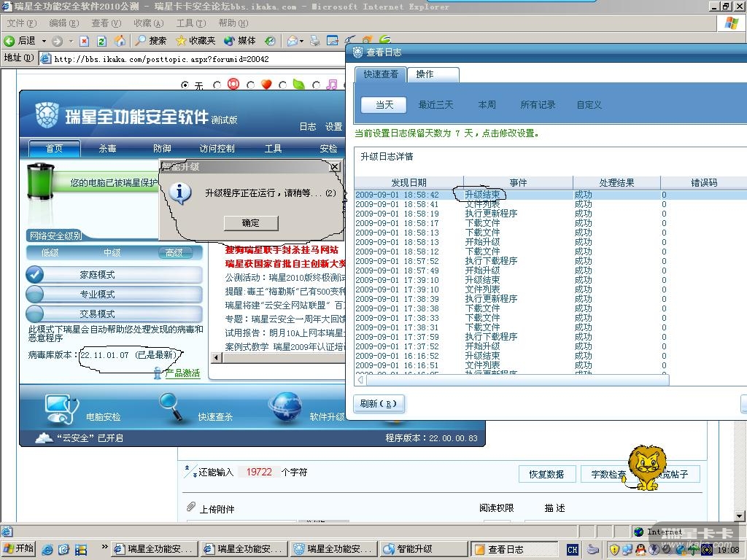Open the 查看(V) menu
Screen dimensions: 747x560
coord(107,23)
